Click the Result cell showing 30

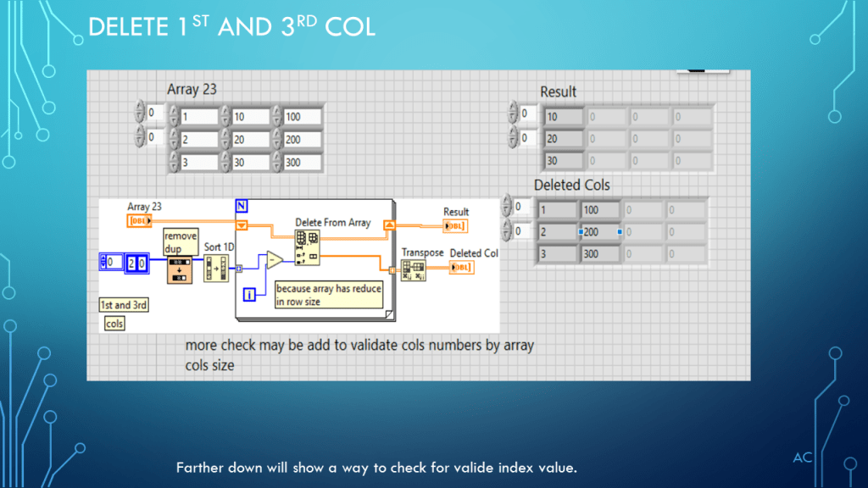[x=563, y=160]
